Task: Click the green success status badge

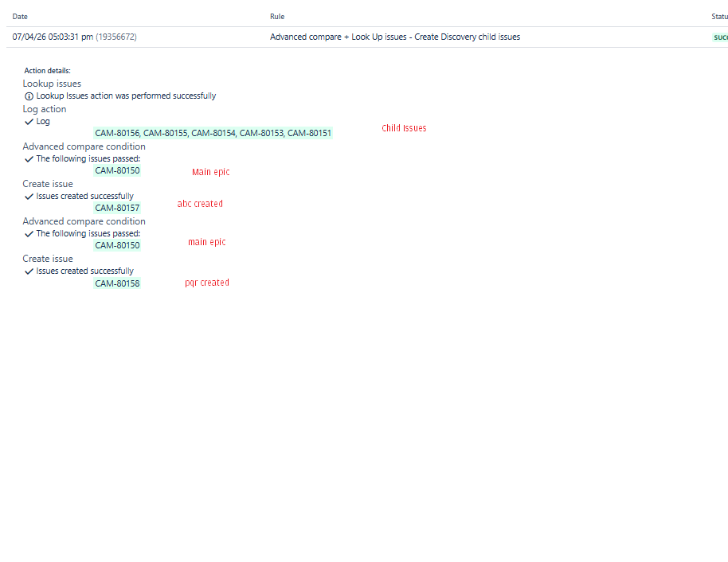Action: [x=720, y=37]
